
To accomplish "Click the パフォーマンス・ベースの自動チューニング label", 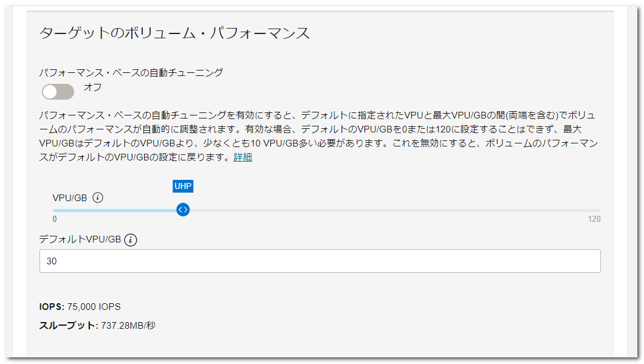I will coord(131,73).
